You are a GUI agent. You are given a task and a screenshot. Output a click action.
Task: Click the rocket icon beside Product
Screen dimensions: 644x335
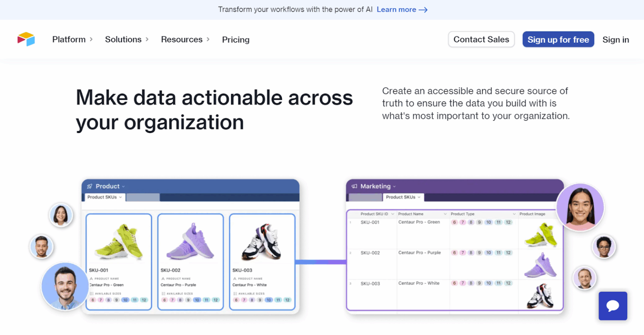tap(89, 186)
